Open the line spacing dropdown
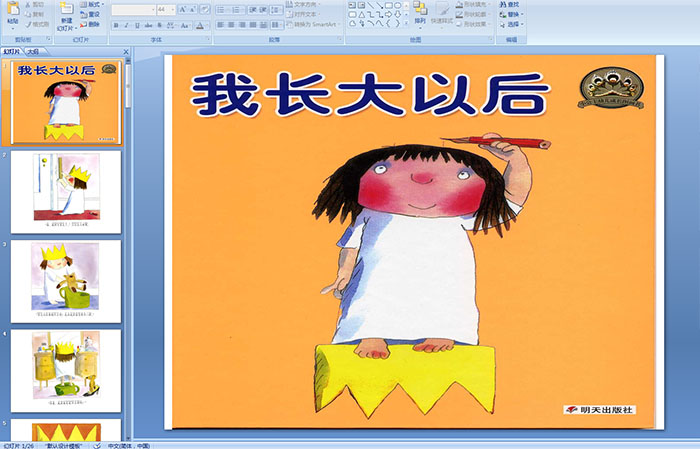 [277, 10]
